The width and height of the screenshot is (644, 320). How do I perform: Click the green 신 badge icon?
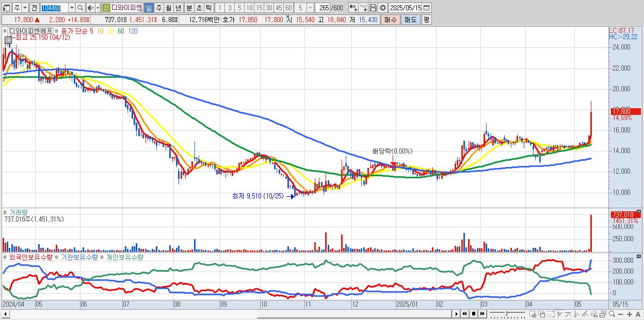(105, 8)
